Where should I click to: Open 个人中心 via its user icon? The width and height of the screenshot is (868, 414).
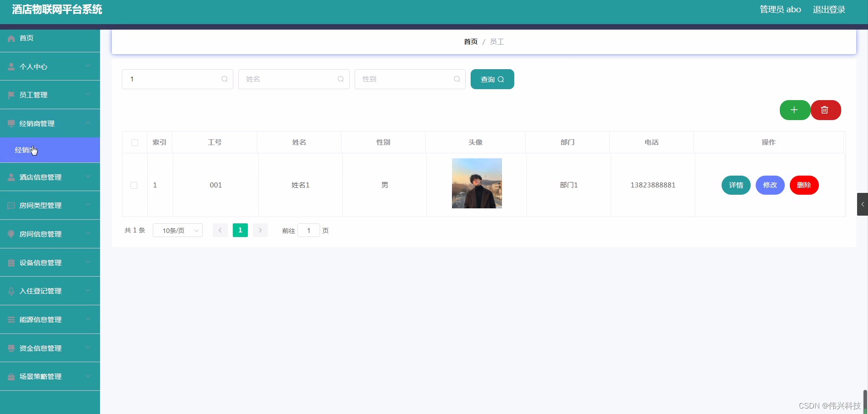[x=11, y=66]
